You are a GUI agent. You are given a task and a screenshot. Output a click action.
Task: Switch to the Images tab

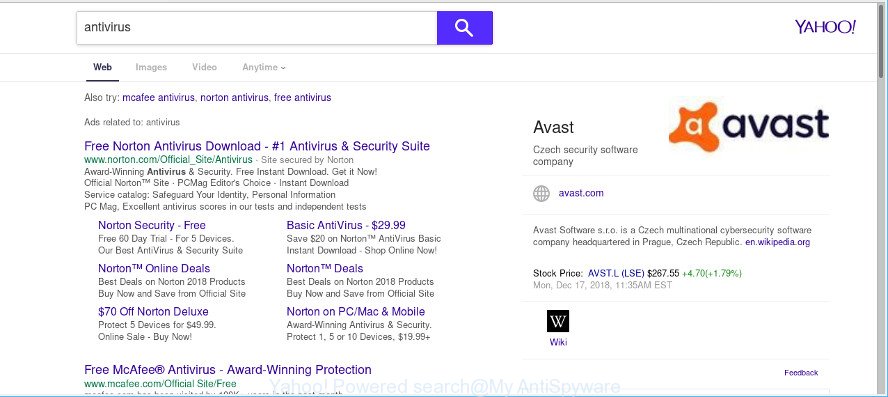(x=151, y=67)
